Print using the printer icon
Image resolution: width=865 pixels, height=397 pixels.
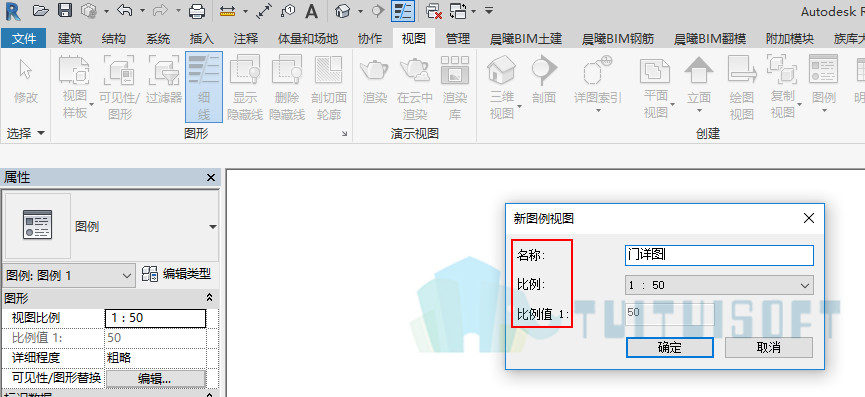pos(197,10)
